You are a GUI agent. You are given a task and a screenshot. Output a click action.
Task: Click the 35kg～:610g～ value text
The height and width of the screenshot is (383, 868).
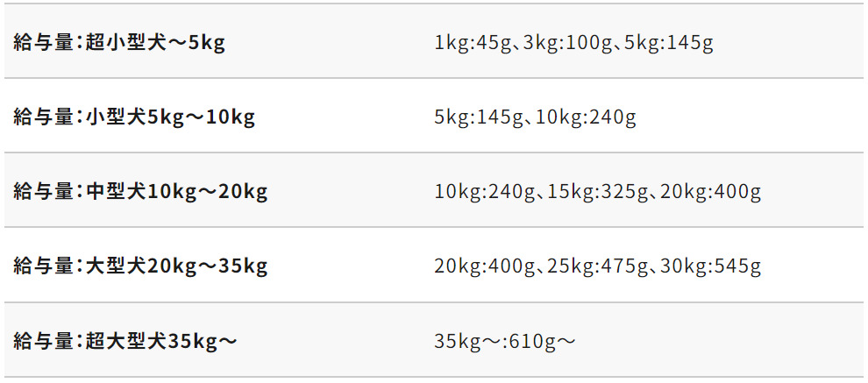coord(505,341)
